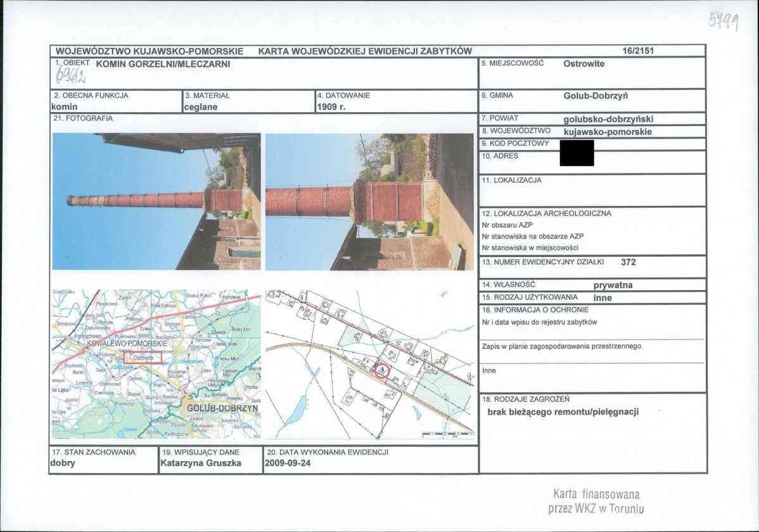Screen dimensions: 759x532
Task: Click the red circle marker on the site plan
Action: pos(382,370)
